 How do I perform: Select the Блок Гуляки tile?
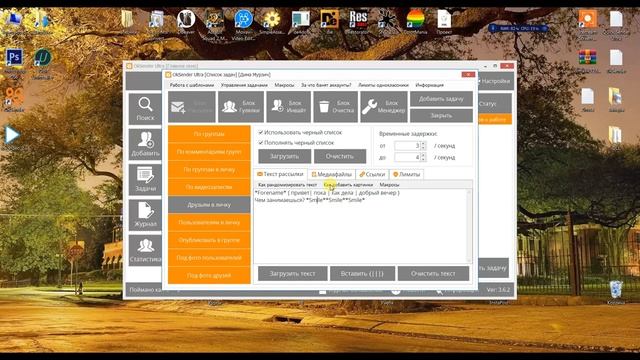(x=240, y=107)
